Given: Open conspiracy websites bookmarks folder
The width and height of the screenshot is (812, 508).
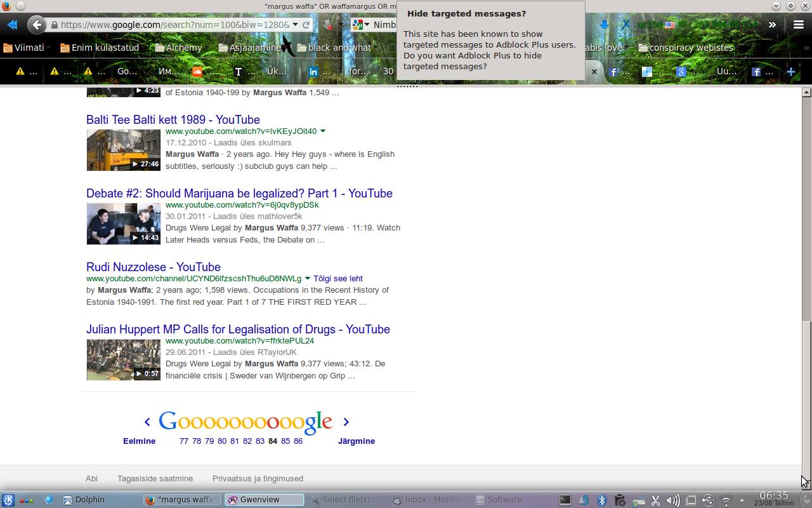Looking at the screenshot, I should click(686, 48).
